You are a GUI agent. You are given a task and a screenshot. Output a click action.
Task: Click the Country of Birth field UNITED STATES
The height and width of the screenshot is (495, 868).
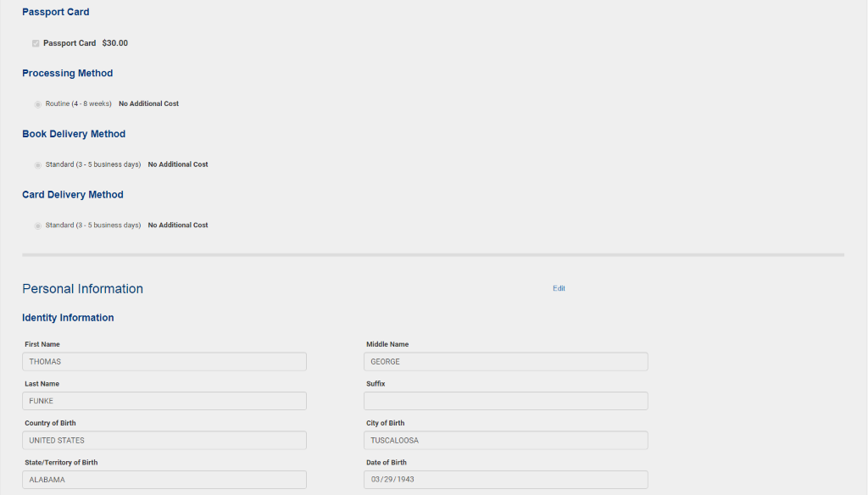click(164, 440)
